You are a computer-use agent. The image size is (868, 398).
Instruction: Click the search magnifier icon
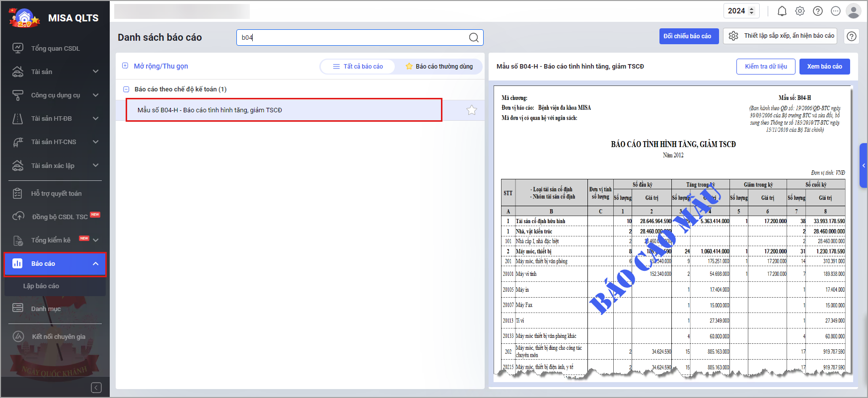coord(474,37)
